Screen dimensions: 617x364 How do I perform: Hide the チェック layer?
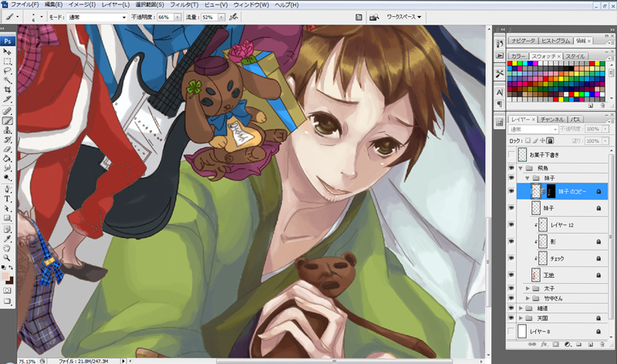[511, 258]
